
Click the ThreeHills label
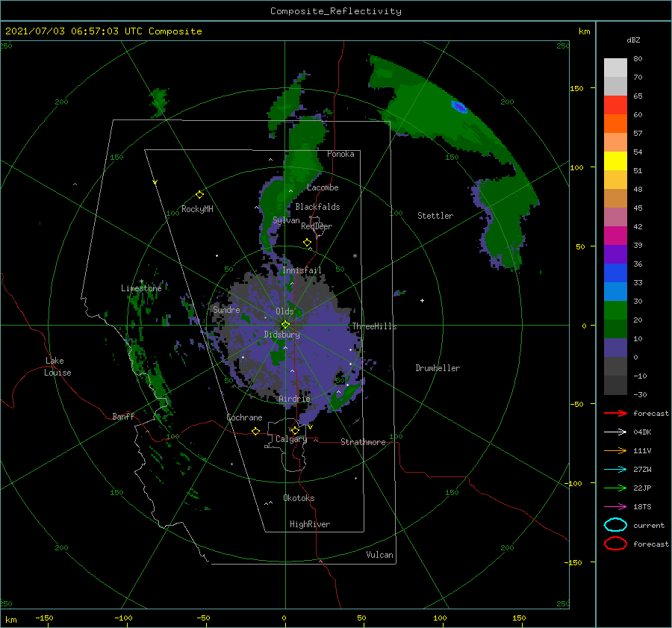tap(375, 326)
